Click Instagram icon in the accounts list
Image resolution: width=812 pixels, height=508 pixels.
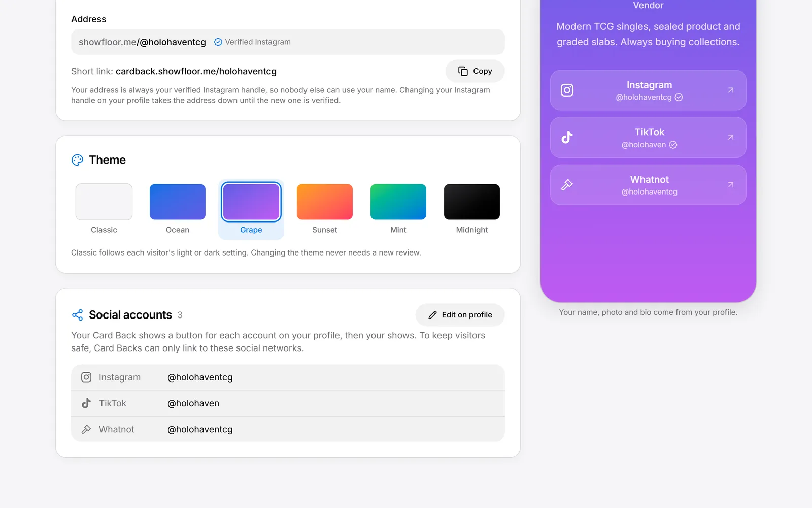point(86,377)
